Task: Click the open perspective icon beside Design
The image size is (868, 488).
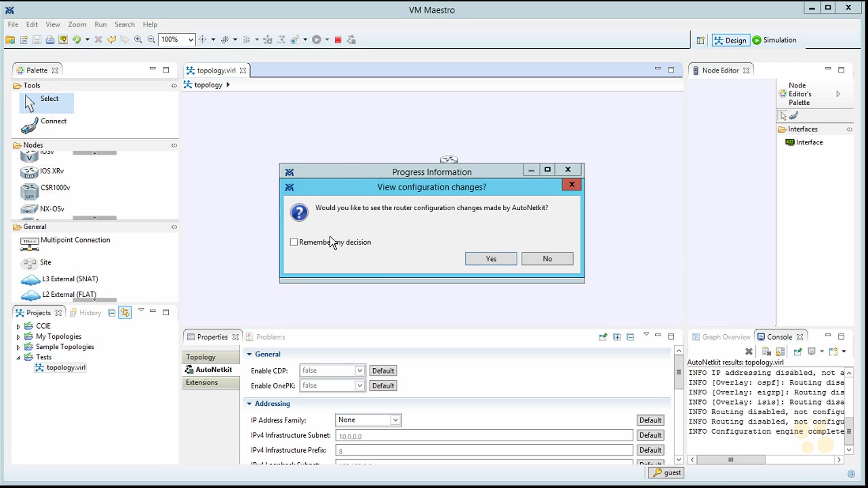Action: pyautogui.click(x=701, y=40)
